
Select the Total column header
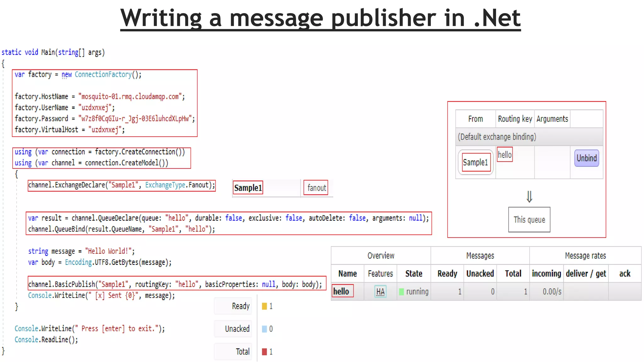pos(513,273)
